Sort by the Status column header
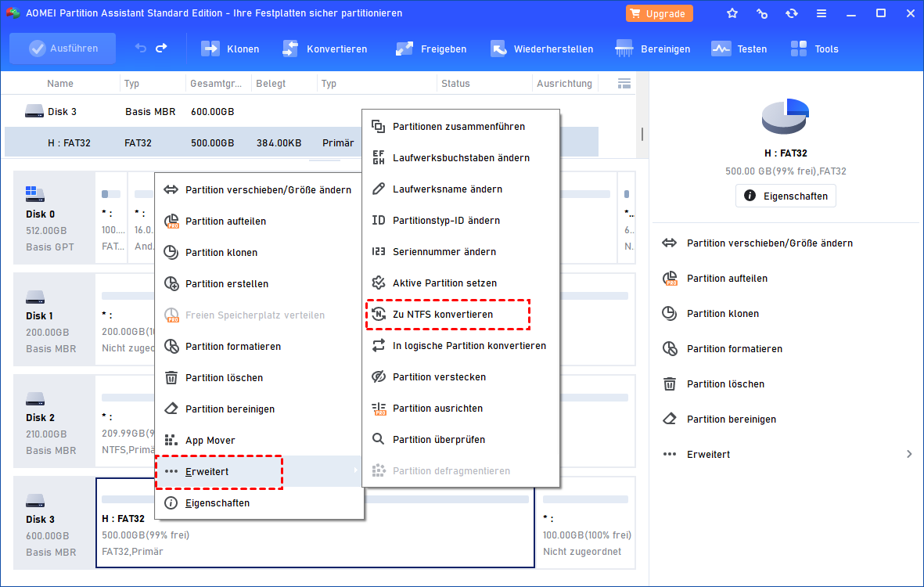Screen dimensions: 924x587 click(456, 83)
